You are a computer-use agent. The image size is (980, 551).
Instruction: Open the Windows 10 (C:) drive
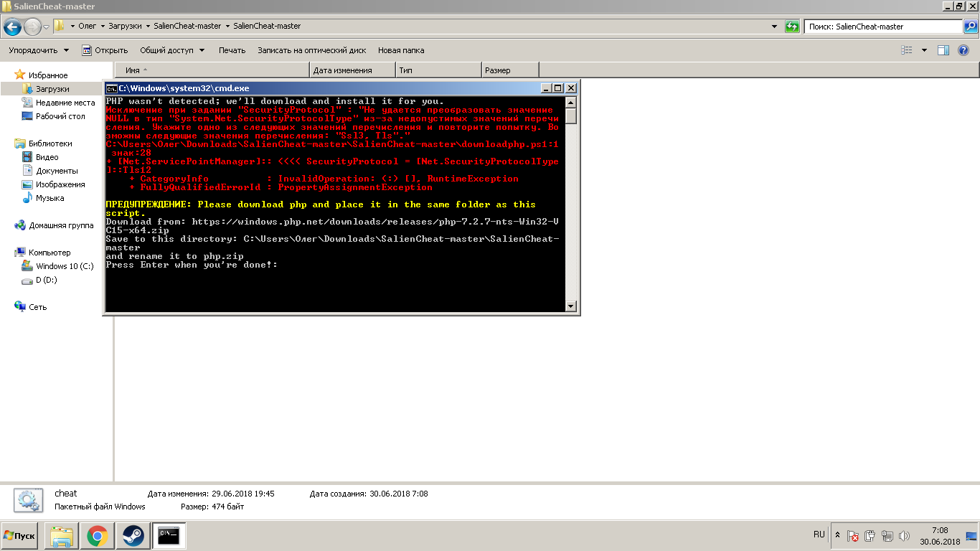[x=65, y=266]
